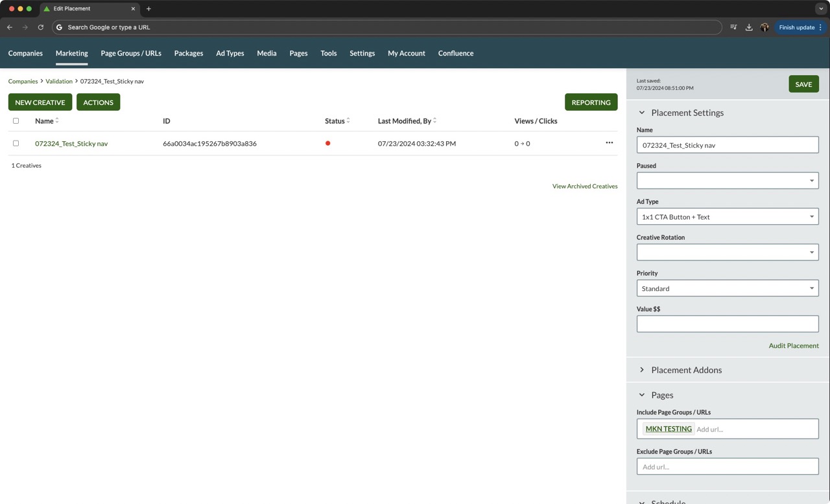830x504 pixels.
Task: Open the Media menu
Action: point(267,53)
